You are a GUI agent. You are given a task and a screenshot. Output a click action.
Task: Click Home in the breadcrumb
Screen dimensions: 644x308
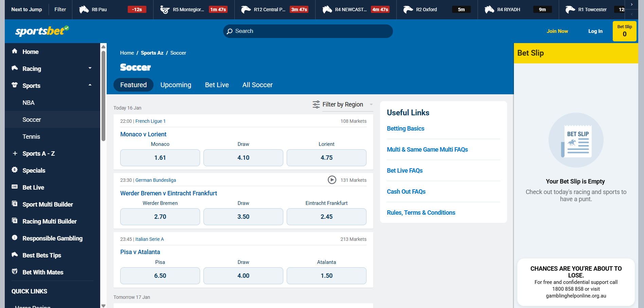pyautogui.click(x=127, y=53)
